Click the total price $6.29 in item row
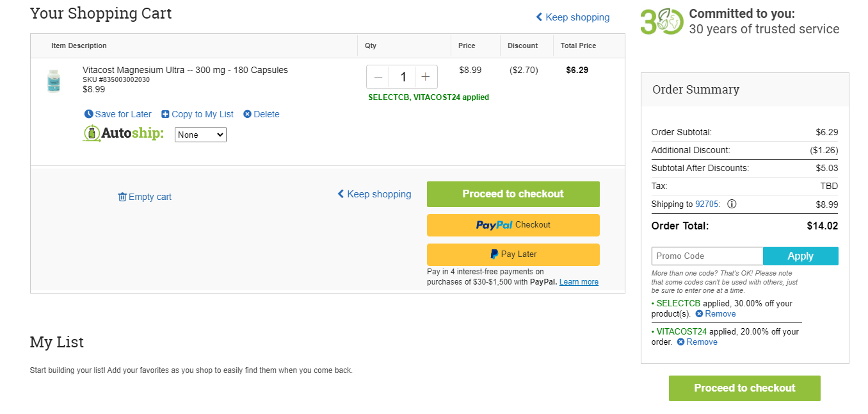This screenshot has height=414, width=868. click(x=577, y=70)
